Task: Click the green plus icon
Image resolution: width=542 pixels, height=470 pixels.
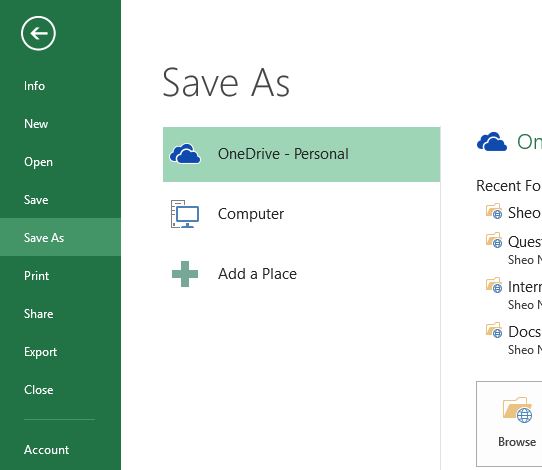Action: [x=185, y=274]
